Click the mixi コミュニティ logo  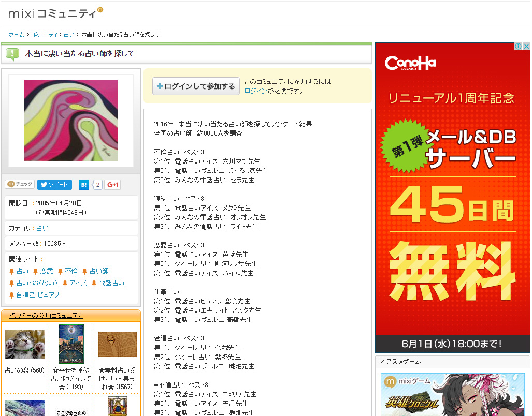(55, 13)
